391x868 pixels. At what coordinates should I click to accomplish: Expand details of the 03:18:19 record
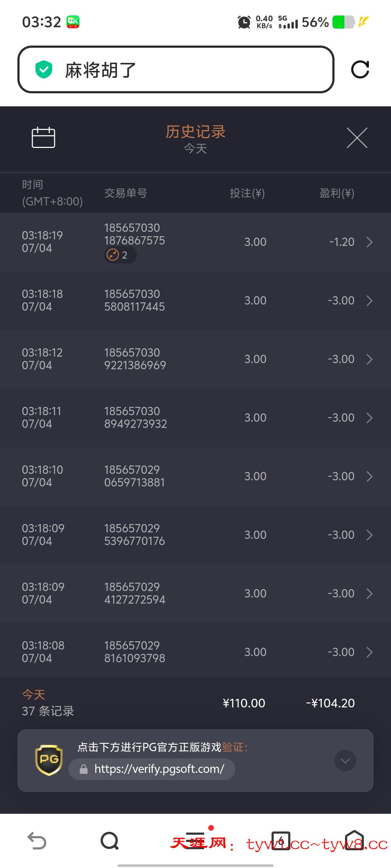(x=369, y=242)
